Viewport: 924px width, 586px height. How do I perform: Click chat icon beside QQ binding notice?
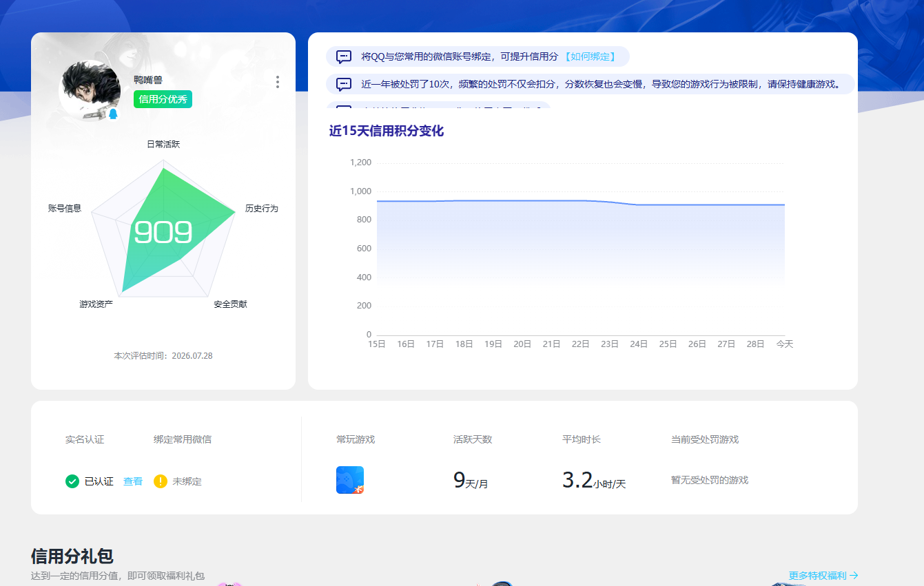(x=344, y=57)
